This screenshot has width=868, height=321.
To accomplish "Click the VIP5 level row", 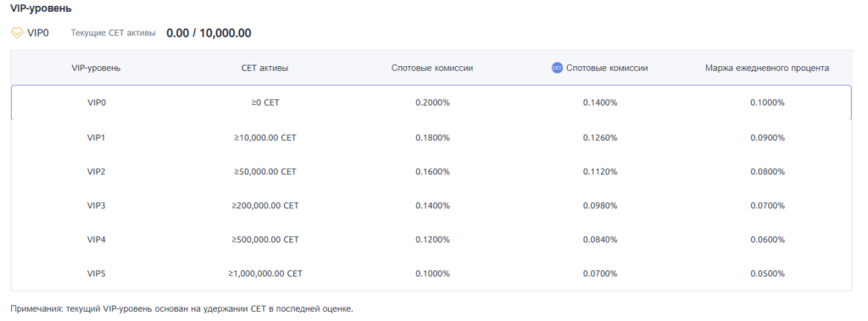I will (x=431, y=274).
